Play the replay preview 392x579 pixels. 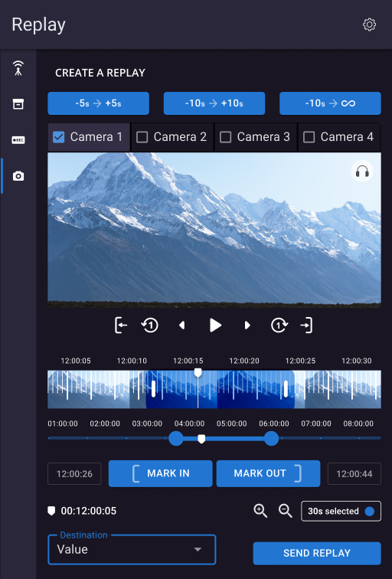[x=215, y=325]
